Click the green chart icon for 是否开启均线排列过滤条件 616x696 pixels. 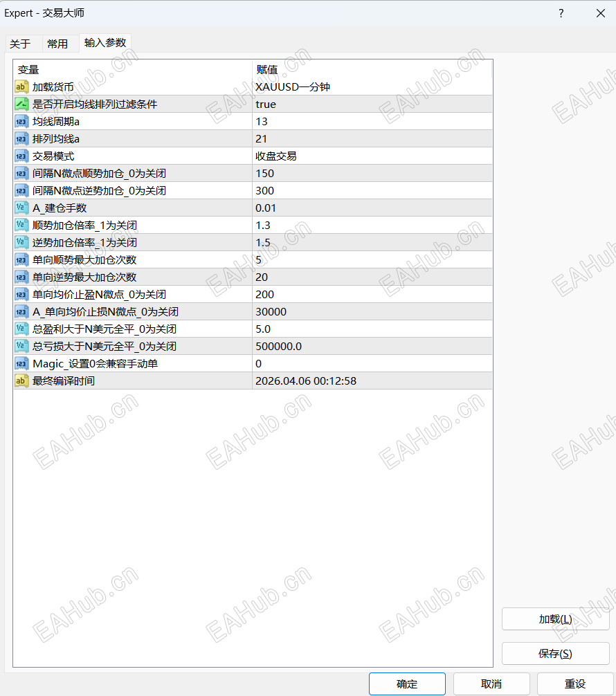point(21,104)
